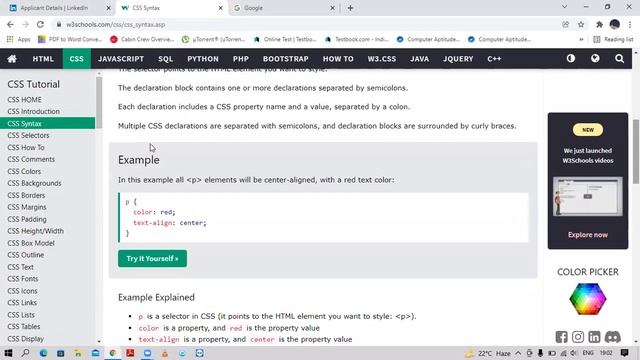Open Adobe Acrobat from taskbar
640x360 pixels.
130,353
